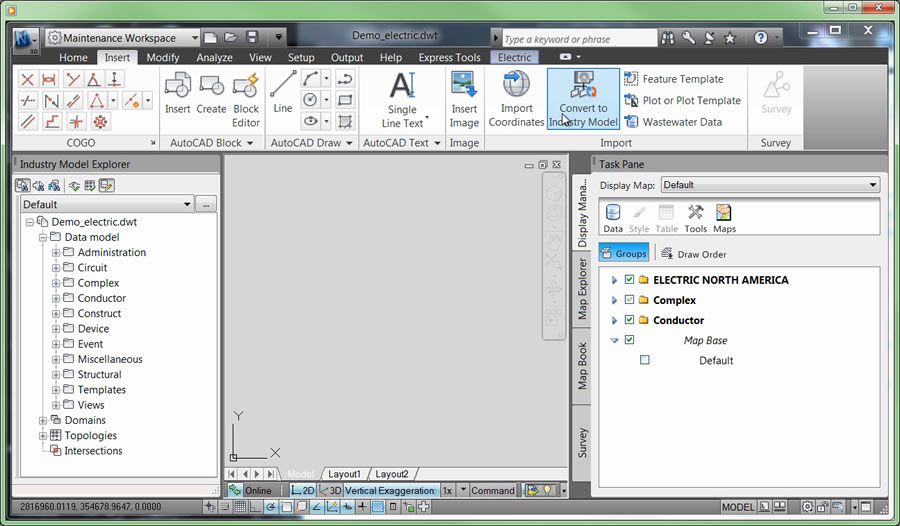Click the Draw Order button
The image size is (900, 526).
[x=694, y=254]
